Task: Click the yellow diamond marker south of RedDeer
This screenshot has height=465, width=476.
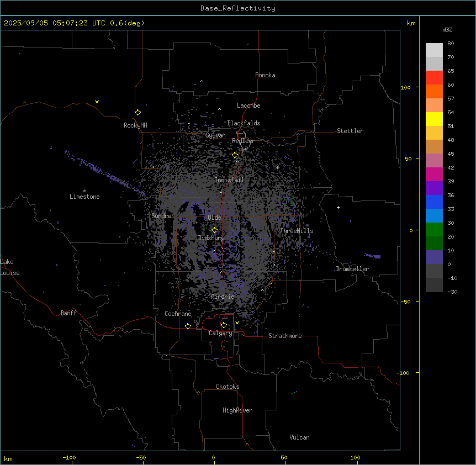Action: (235, 155)
